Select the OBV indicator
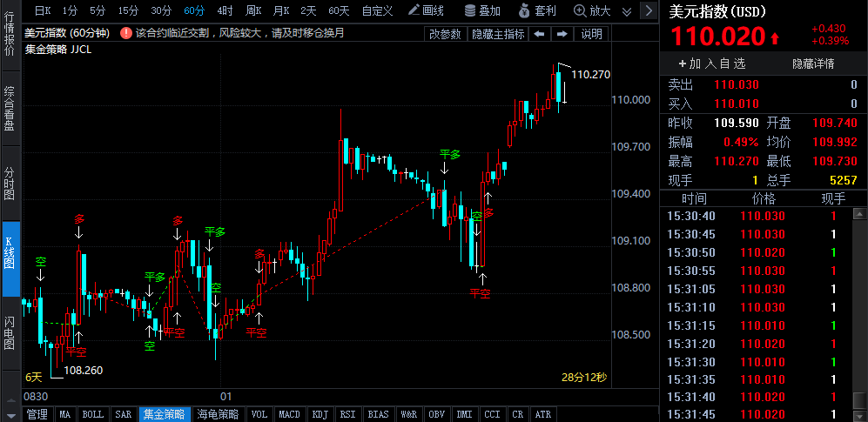Screen dimensions: 868x422 (437, 414)
